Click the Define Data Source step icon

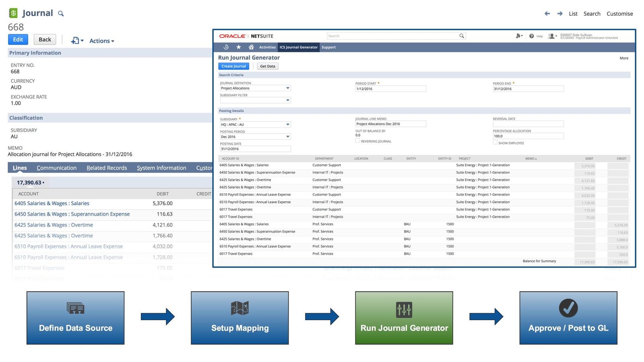pos(75,308)
